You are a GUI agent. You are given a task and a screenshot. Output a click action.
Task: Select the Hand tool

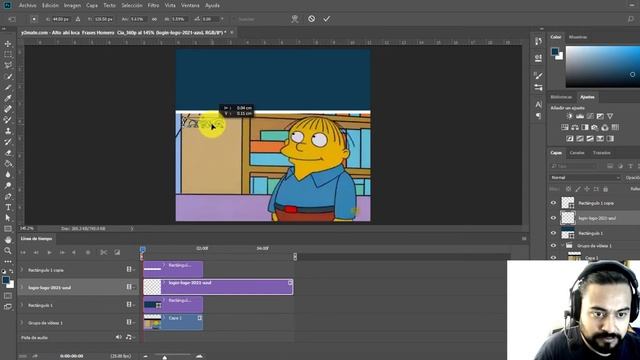tap(8, 240)
